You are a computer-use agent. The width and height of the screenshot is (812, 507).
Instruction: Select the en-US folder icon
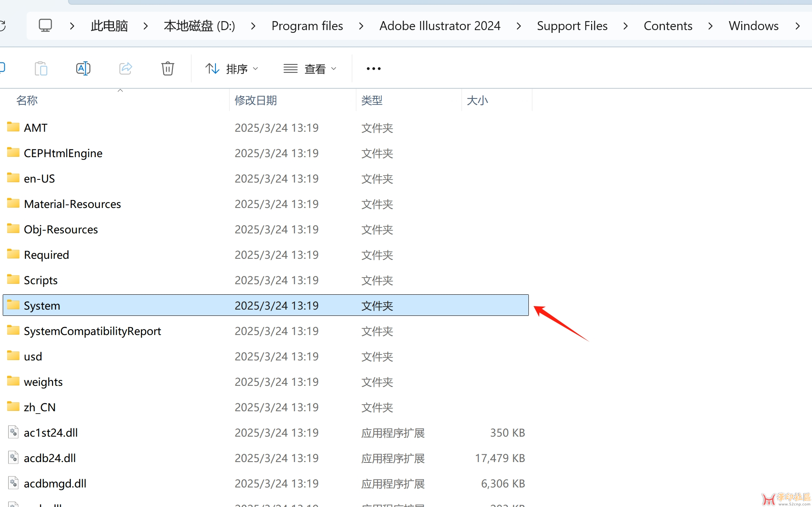13,178
